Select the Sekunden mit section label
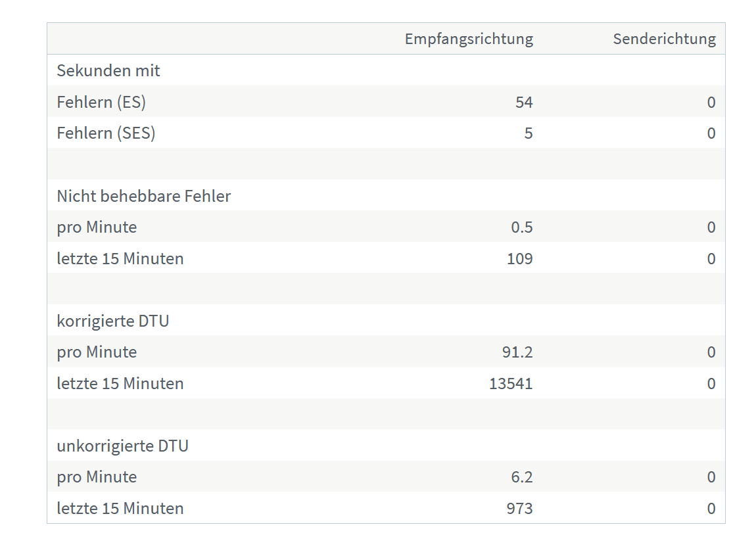The width and height of the screenshot is (756, 537). pos(108,70)
